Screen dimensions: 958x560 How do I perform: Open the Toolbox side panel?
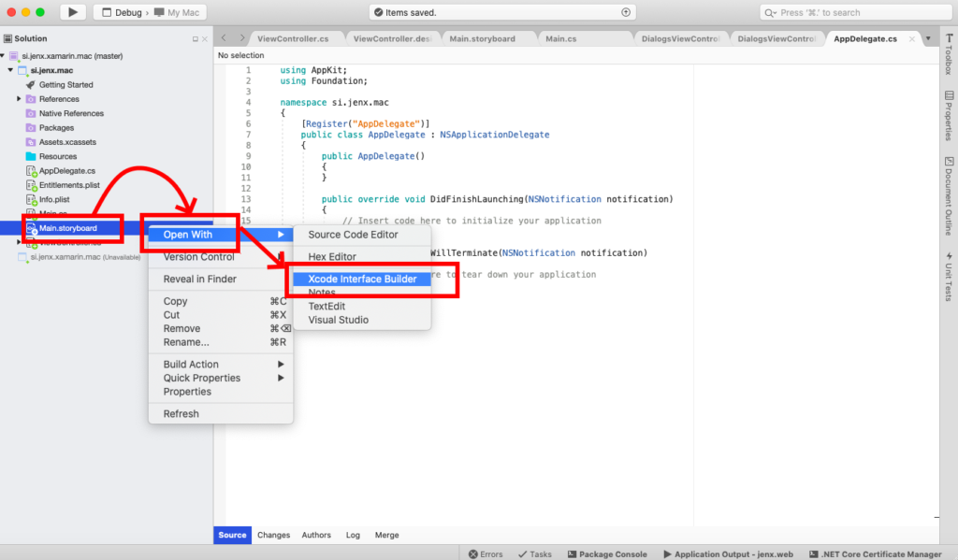click(949, 54)
